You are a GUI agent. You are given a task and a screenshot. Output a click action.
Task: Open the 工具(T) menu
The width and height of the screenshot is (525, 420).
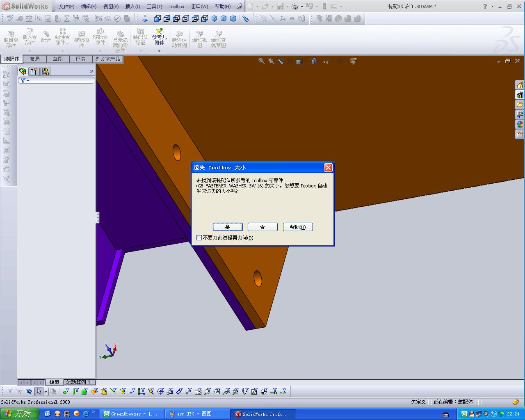(x=155, y=7)
